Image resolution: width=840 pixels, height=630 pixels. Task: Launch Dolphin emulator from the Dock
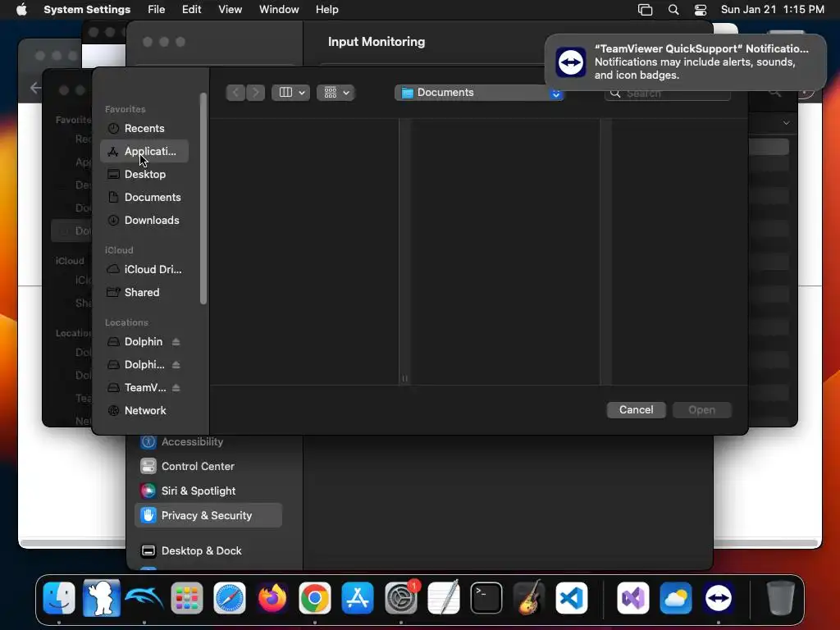pos(144,598)
